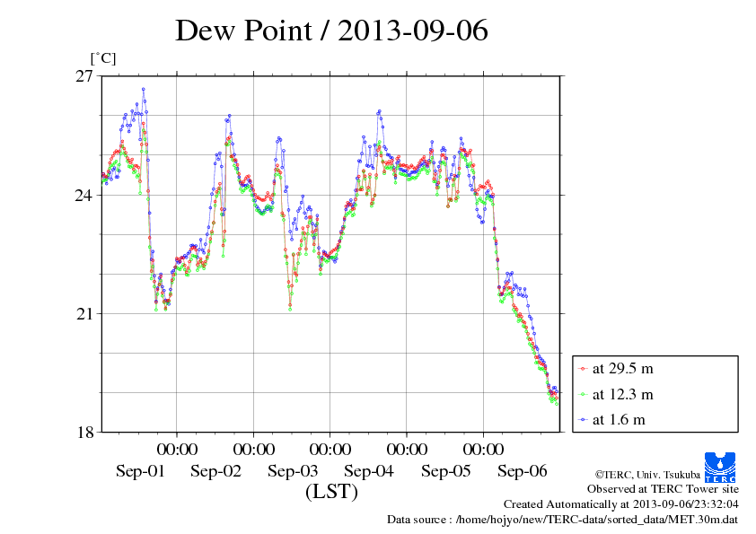Click the y-axis value '27'
The height and width of the screenshot is (534, 756).
click(x=84, y=76)
